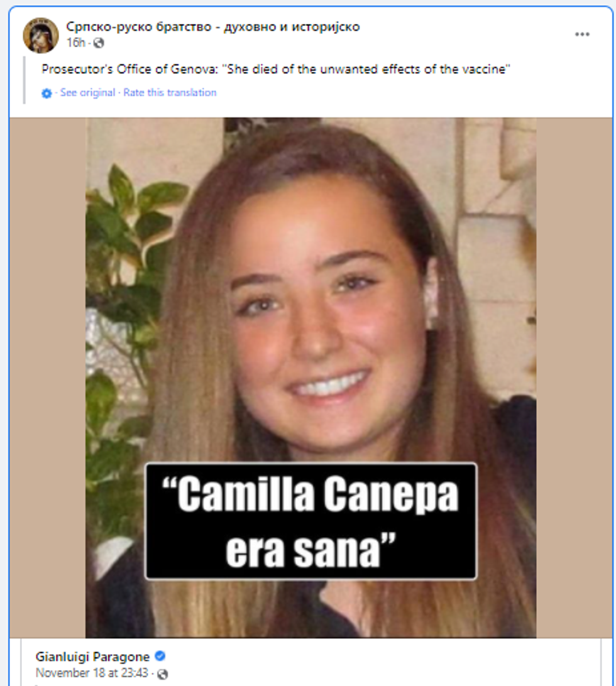Open translation settings gear icon

pos(47,93)
